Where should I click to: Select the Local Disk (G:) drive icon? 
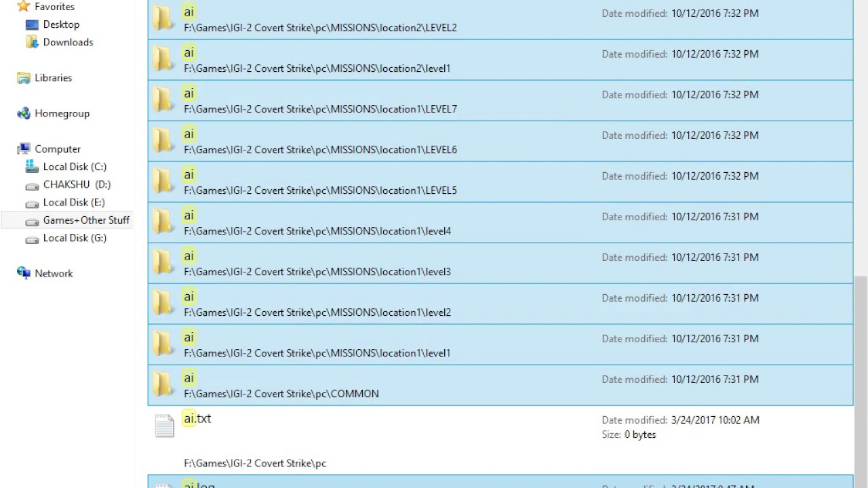tap(32, 239)
